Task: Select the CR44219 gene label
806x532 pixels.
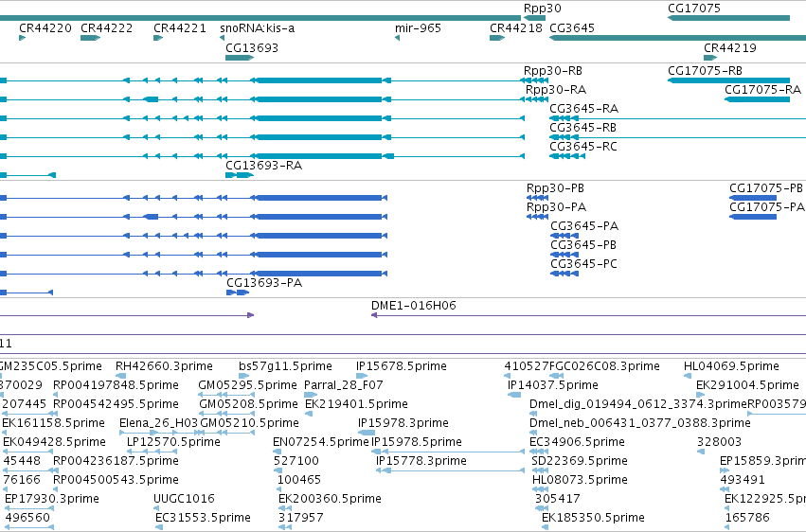Action: (730, 47)
